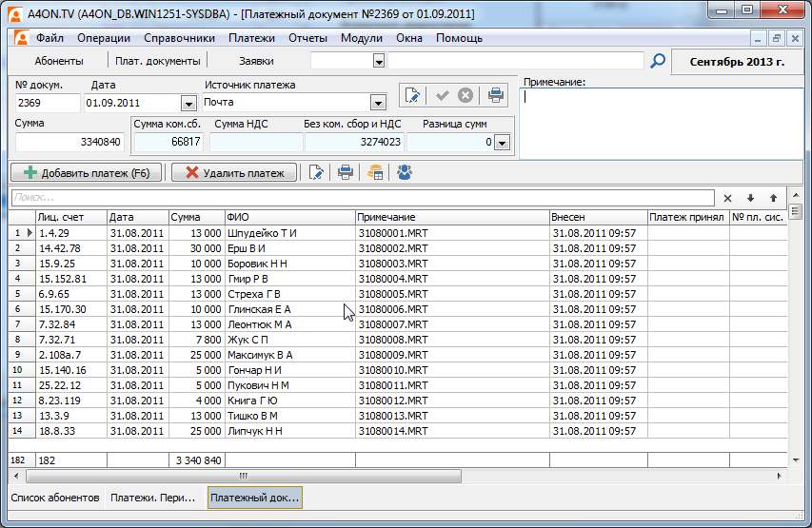
Task: Expand the Разница сумм dropdown
Action: (502, 143)
